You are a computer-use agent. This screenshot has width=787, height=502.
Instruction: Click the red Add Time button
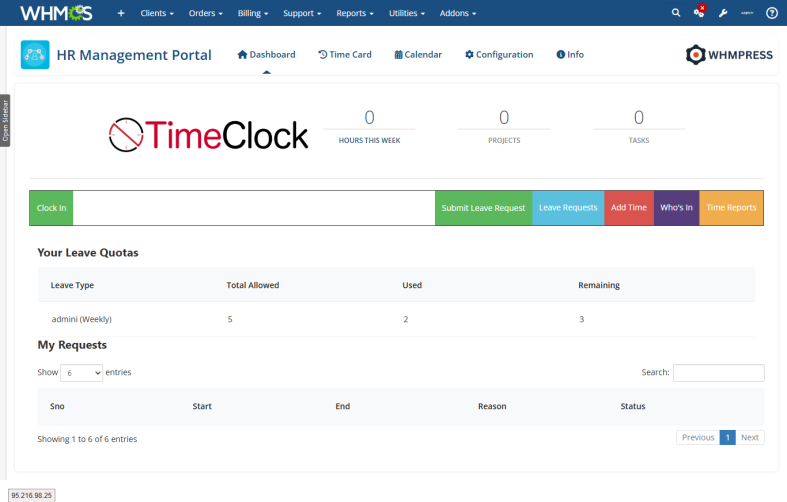629,208
